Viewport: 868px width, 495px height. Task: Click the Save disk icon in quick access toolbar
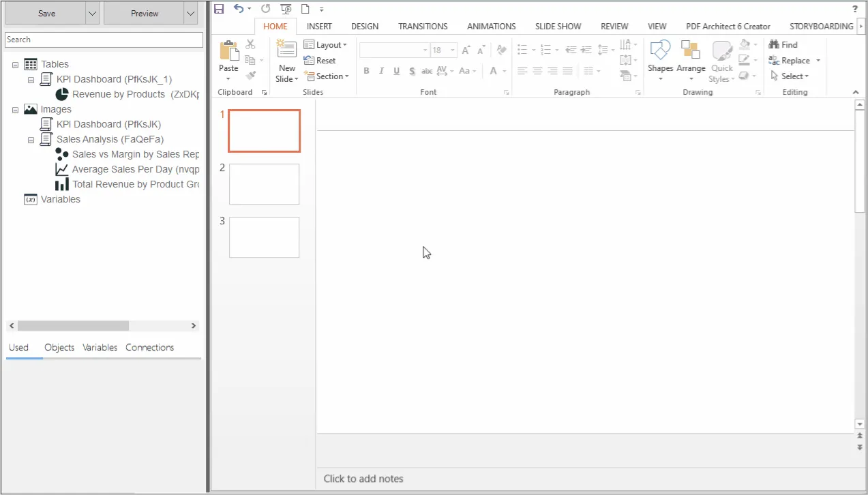[x=219, y=9]
